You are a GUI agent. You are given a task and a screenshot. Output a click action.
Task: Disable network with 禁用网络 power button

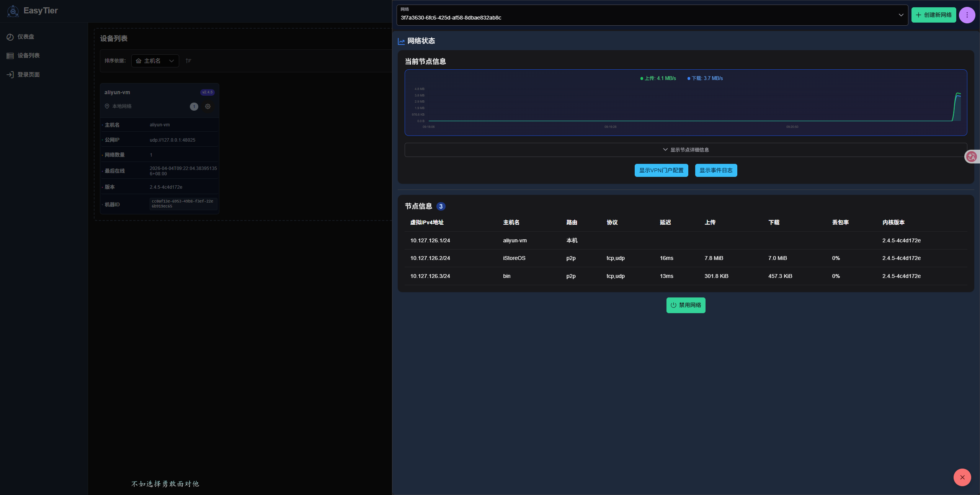click(686, 305)
